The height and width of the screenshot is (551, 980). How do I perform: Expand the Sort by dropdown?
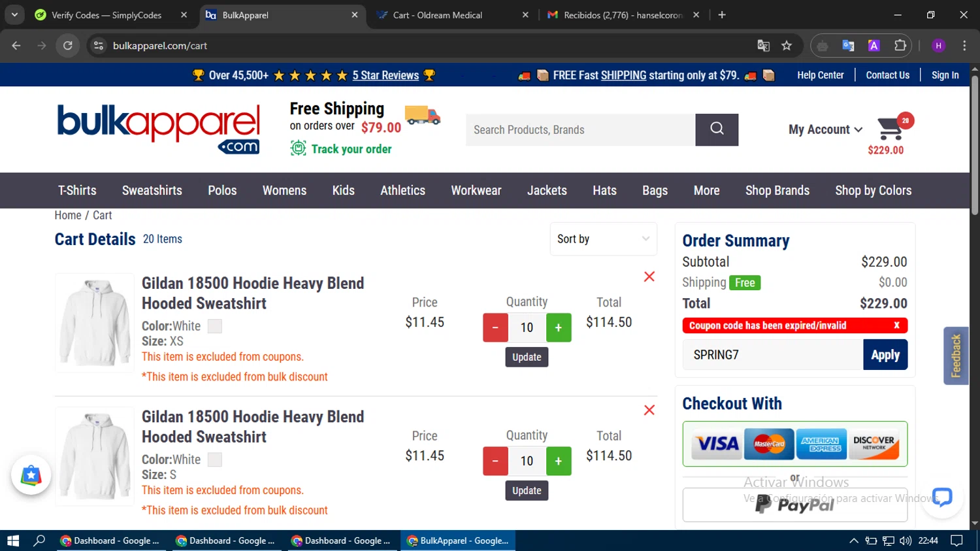pos(603,239)
